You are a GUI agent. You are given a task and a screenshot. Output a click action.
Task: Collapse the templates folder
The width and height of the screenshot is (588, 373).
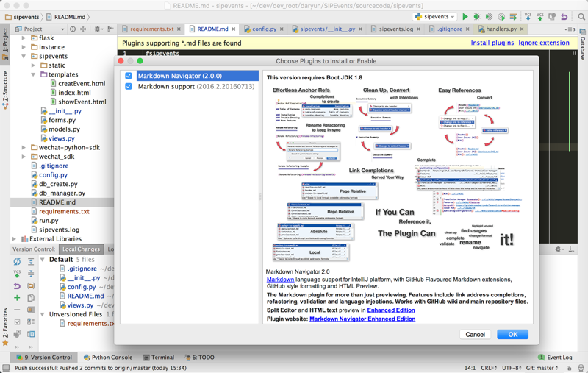point(33,74)
